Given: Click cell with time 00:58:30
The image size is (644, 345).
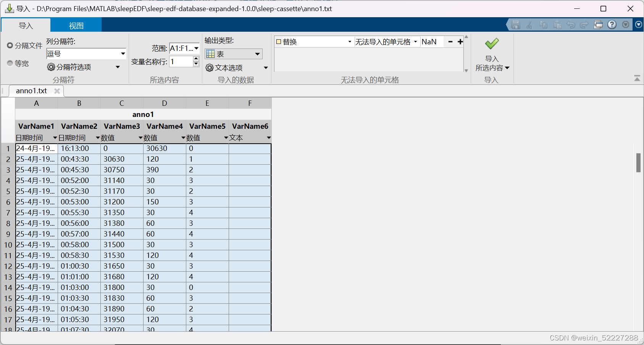Looking at the screenshot, I should coord(79,255).
